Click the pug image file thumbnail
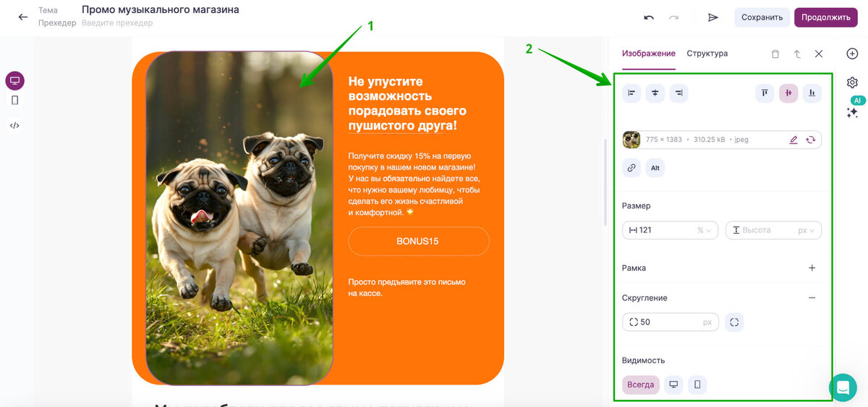This screenshot has width=868, height=407. pos(631,140)
